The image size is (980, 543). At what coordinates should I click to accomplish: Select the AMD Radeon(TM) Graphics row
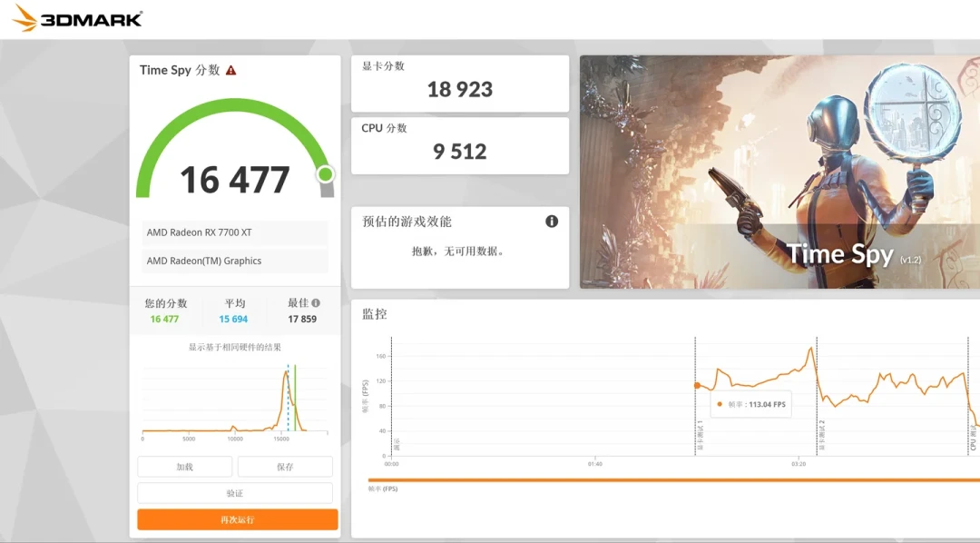point(235,261)
